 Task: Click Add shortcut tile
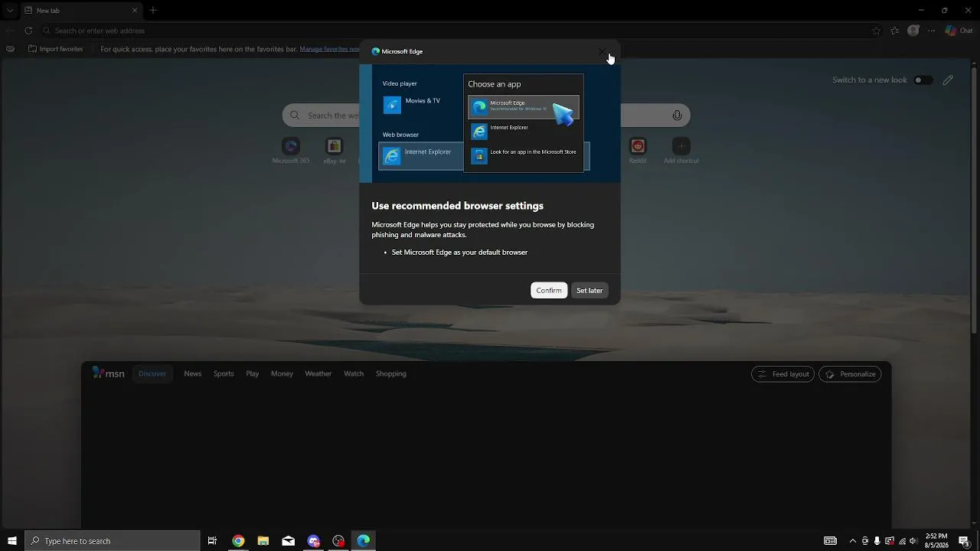pos(681,150)
